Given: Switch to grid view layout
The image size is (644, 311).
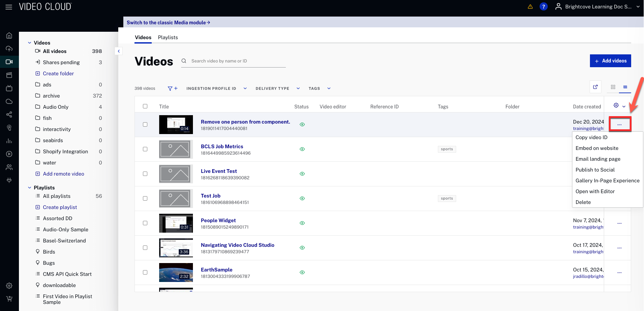Looking at the screenshot, I should [x=613, y=87].
